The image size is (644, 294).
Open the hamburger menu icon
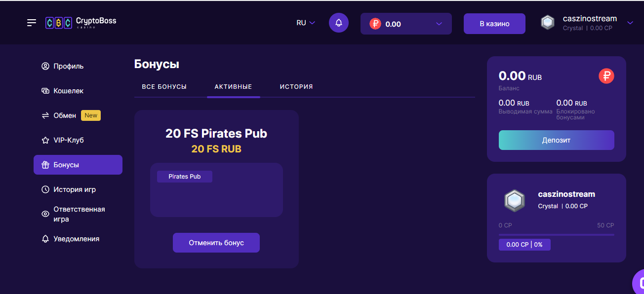click(32, 23)
